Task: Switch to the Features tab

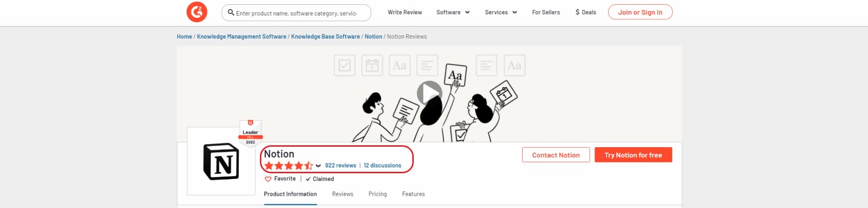Action: coord(413,194)
